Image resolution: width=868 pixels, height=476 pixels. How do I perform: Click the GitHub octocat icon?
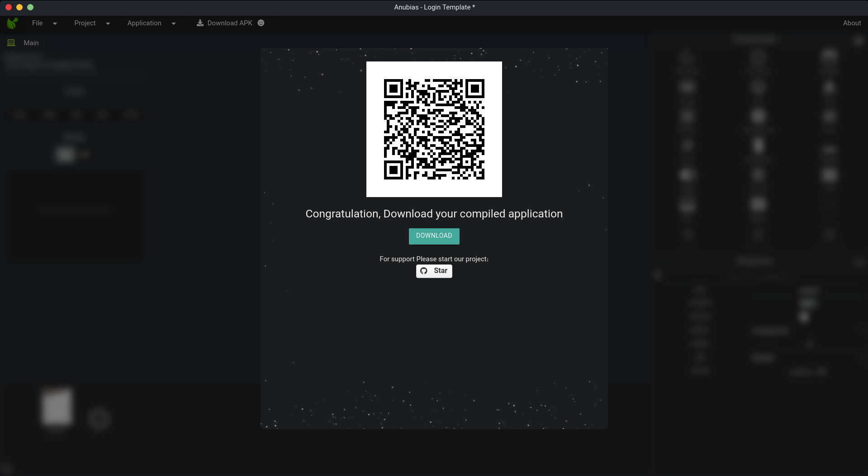pyautogui.click(x=424, y=271)
